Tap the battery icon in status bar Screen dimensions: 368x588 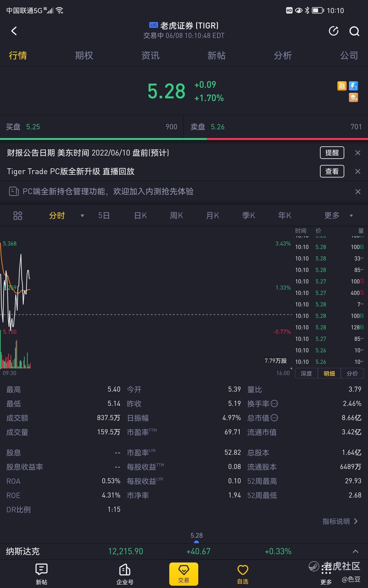coord(318,10)
